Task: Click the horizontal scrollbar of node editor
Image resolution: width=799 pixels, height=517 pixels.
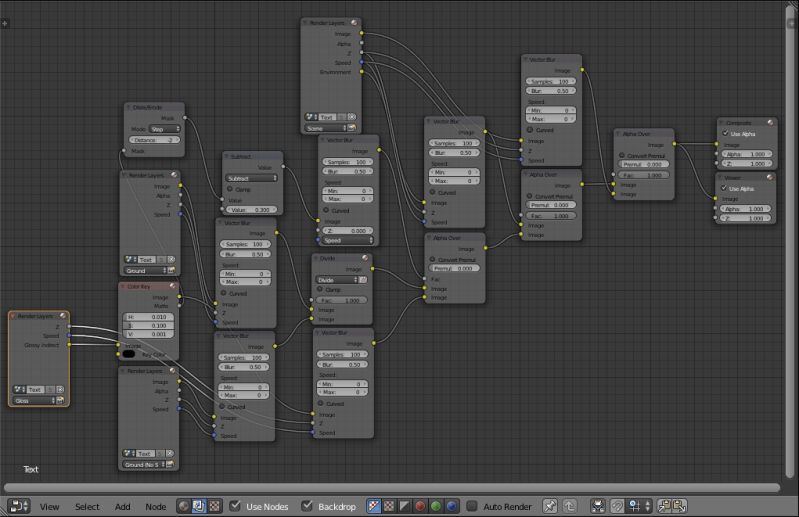Action: click(x=391, y=487)
